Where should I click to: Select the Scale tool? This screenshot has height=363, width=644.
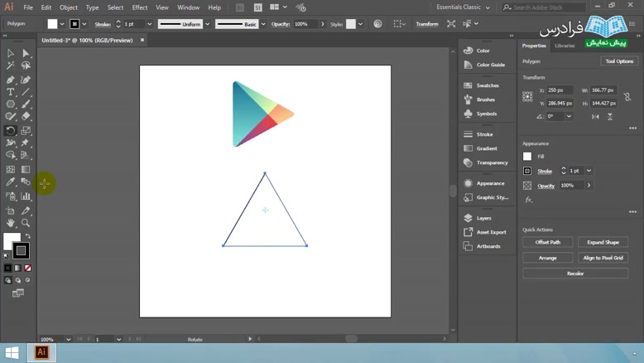(x=26, y=131)
